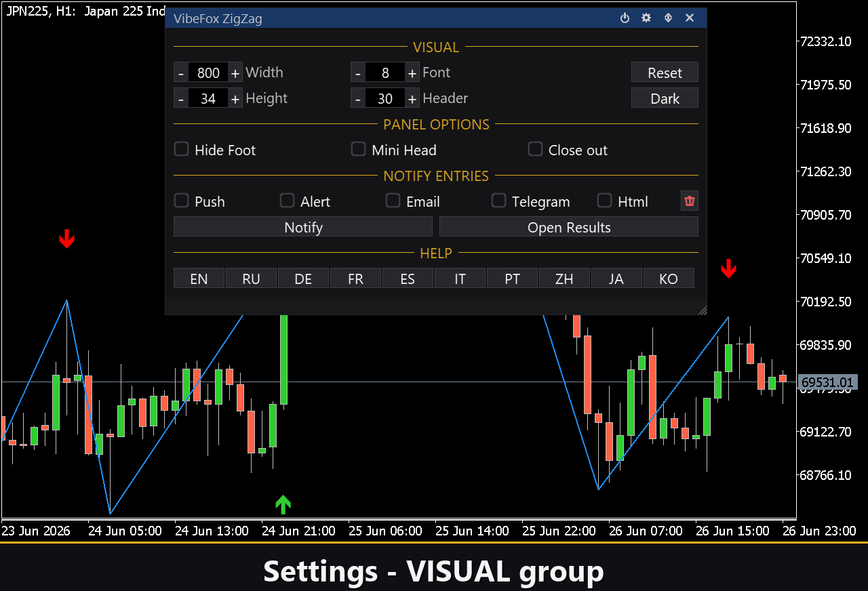Click the Height value input field
The height and width of the screenshot is (591, 868).
pyautogui.click(x=208, y=98)
